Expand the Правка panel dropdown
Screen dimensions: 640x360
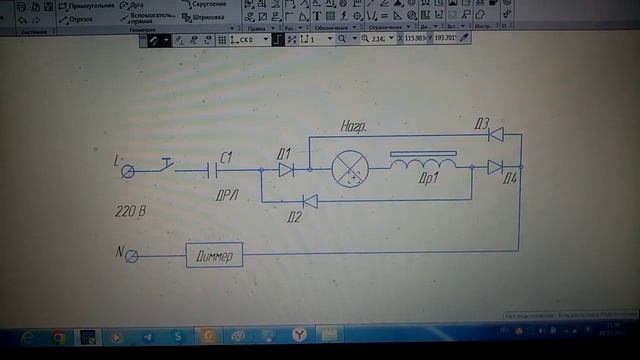(x=273, y=28)
